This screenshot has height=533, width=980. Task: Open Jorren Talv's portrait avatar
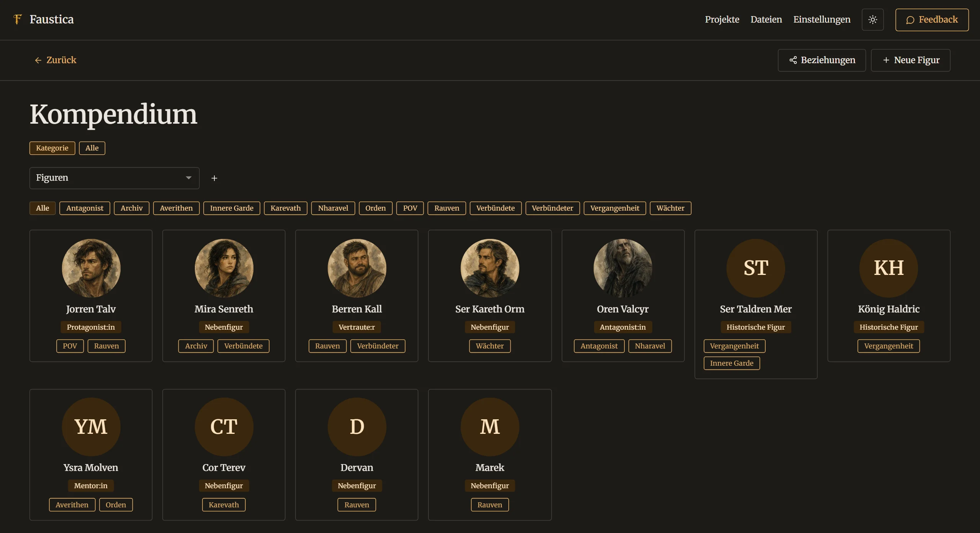[x=91, y=268]
